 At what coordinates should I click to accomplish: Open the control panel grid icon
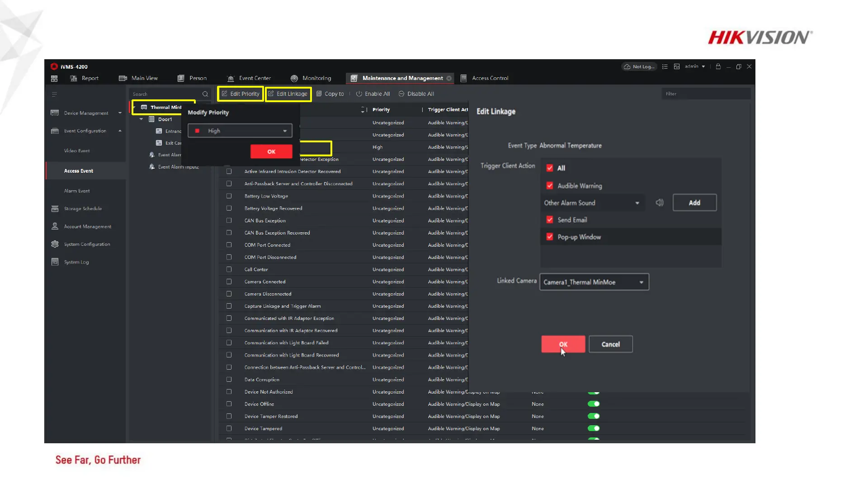[54, 79]
